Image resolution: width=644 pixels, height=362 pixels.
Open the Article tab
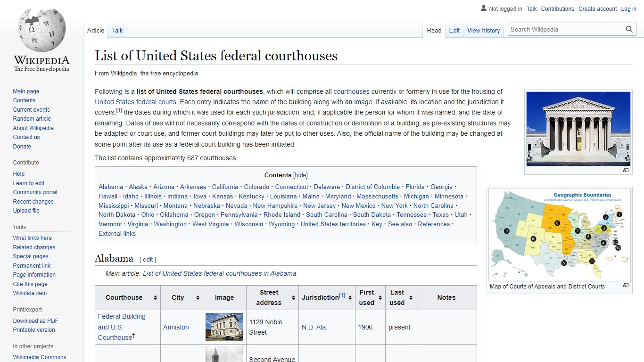pos(96,30)
